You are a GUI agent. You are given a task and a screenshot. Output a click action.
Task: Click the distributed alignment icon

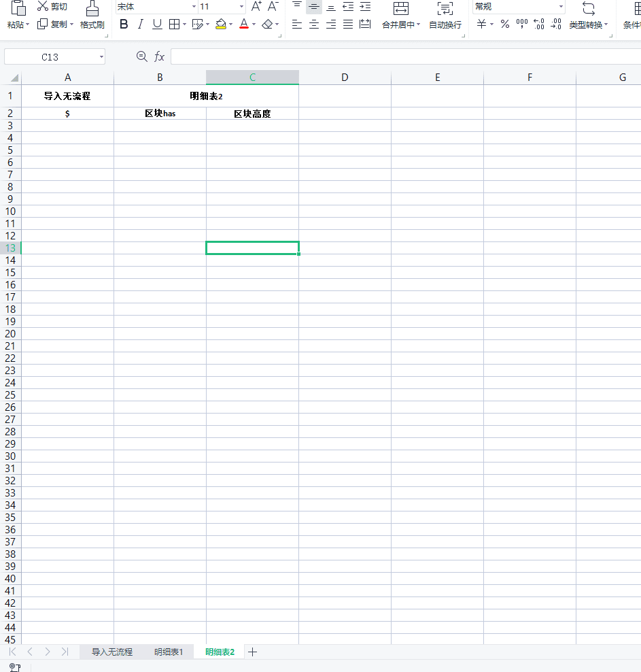[x=365, y=24]
